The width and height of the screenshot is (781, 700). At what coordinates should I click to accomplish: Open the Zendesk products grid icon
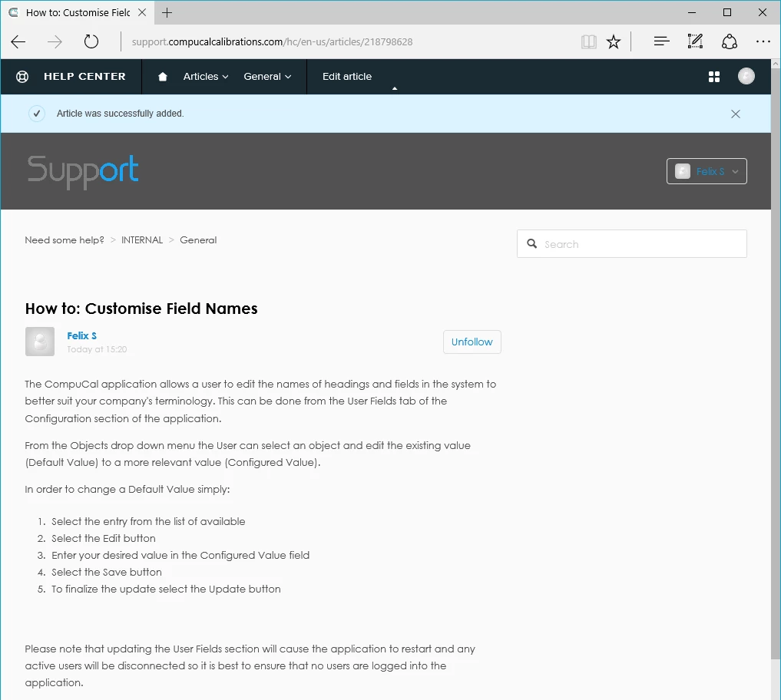coord(713,77)
